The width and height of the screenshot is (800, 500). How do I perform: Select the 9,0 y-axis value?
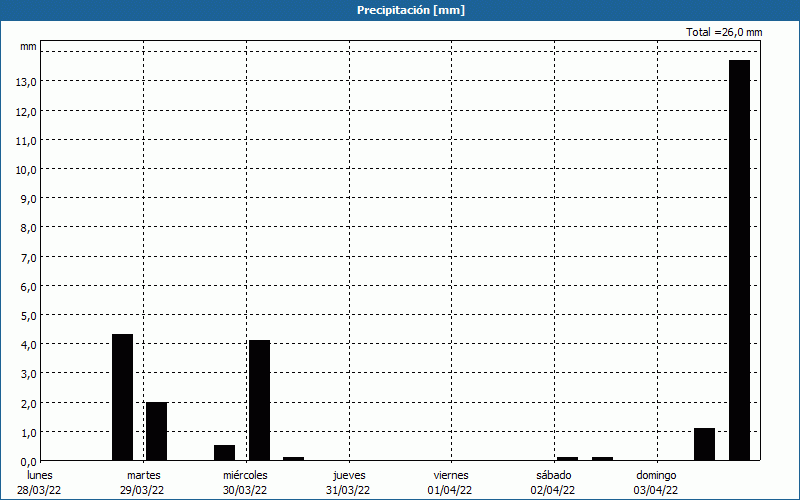point(29,198)
